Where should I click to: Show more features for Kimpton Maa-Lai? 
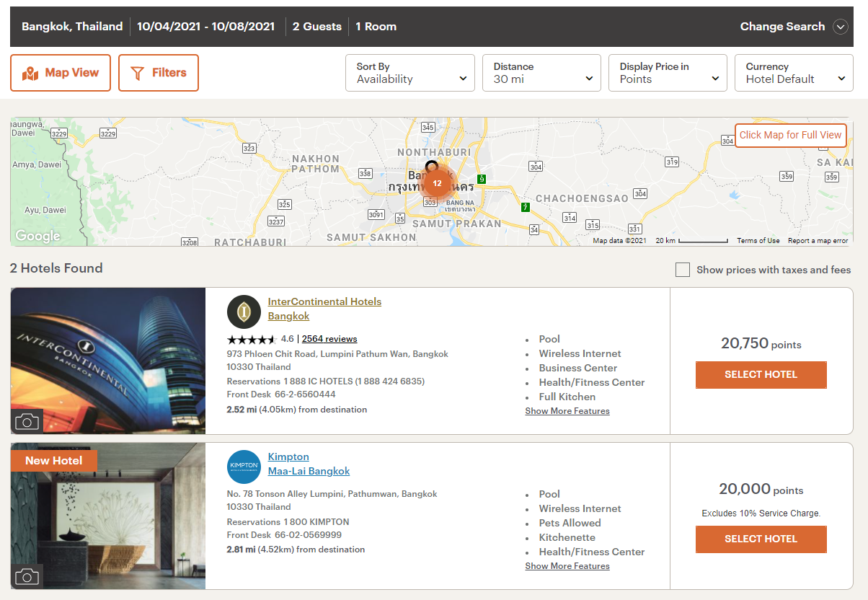point(567,566)
